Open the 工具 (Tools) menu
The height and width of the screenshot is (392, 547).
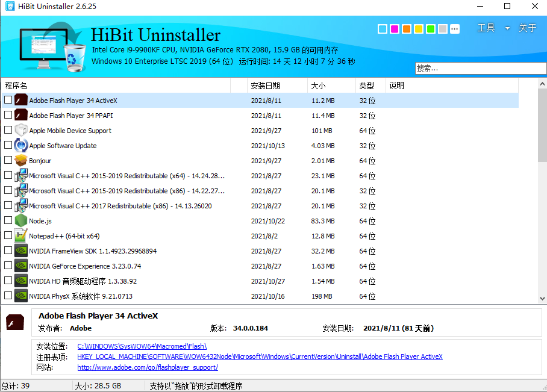tap(486, 28)
